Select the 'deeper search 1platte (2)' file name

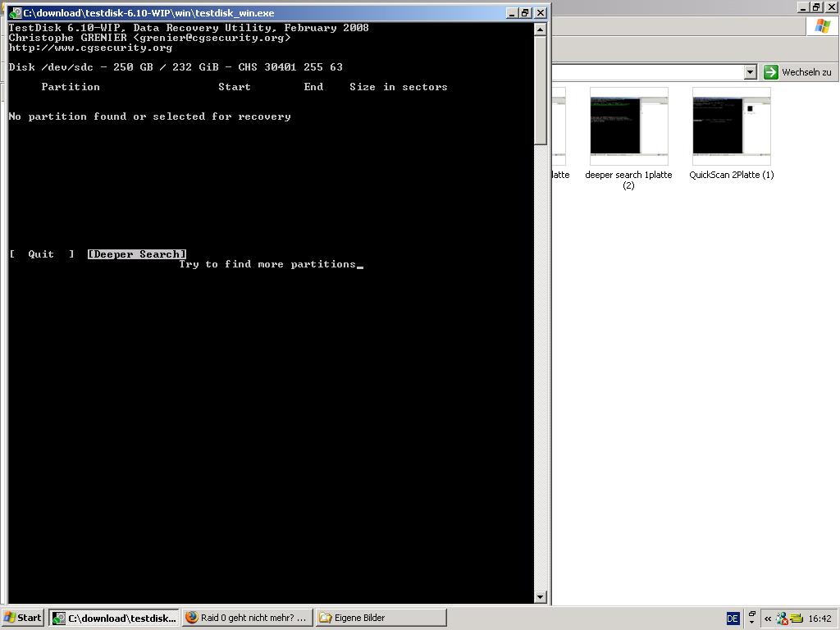tap(628, 180)
